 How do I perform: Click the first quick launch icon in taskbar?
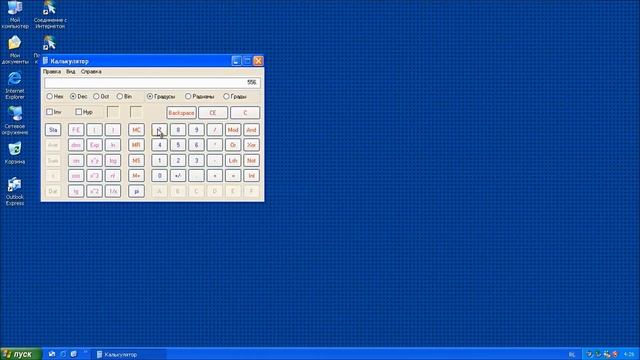coord(52,354)
